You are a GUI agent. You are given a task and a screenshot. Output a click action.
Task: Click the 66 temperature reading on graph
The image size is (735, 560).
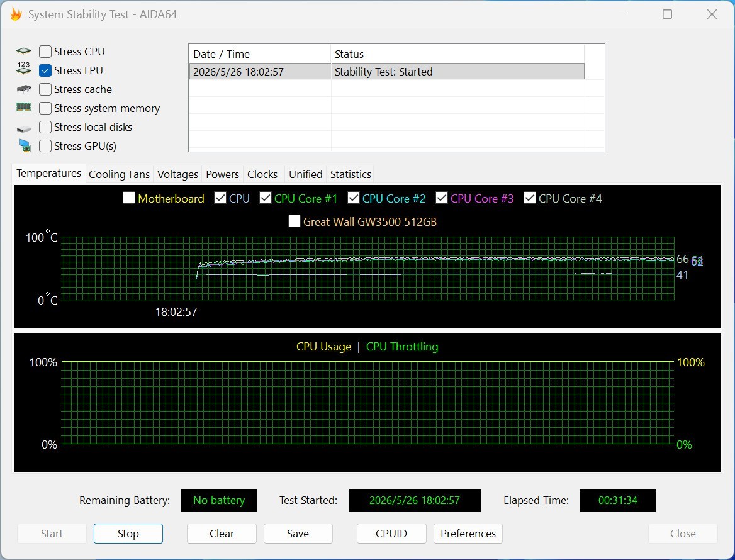click(683, 259)
